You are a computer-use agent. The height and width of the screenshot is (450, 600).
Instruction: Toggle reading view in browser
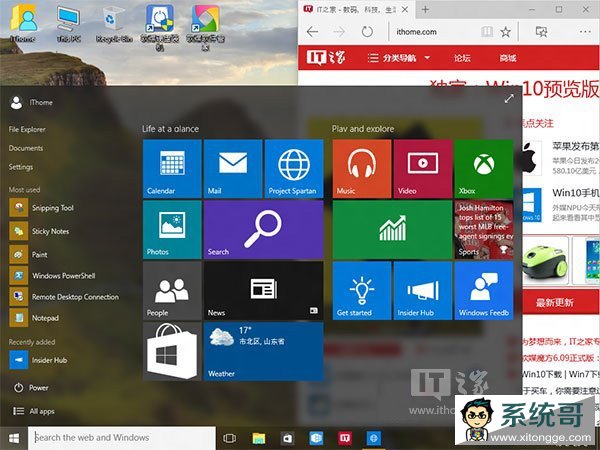[x=487, y=32]
